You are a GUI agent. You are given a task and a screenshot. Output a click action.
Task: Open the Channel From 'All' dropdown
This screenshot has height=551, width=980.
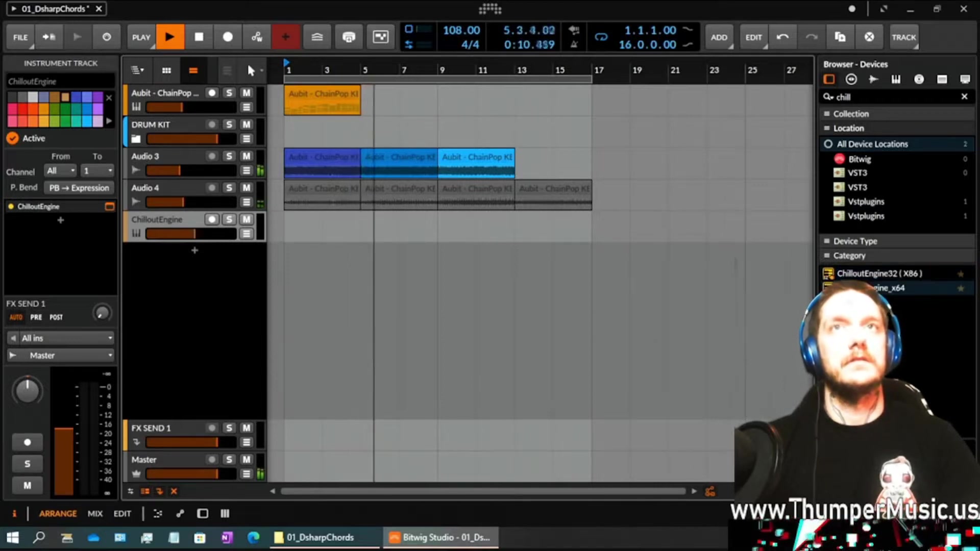tap(61, 170)
